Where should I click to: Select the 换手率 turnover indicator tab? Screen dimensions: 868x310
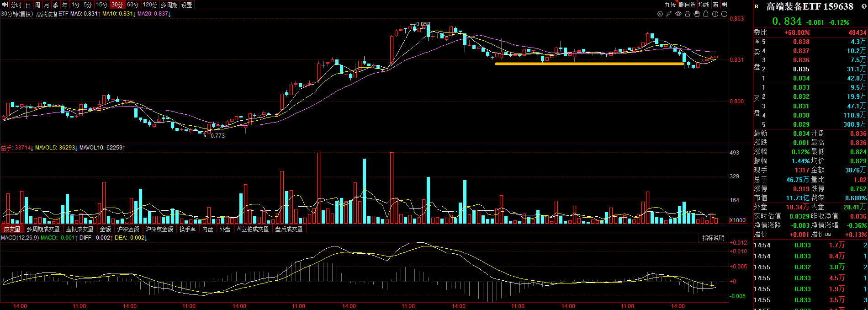click(x=188, y=229)
